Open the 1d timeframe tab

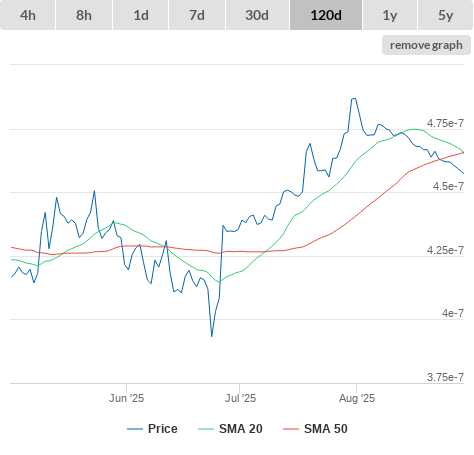click(141, 15)
